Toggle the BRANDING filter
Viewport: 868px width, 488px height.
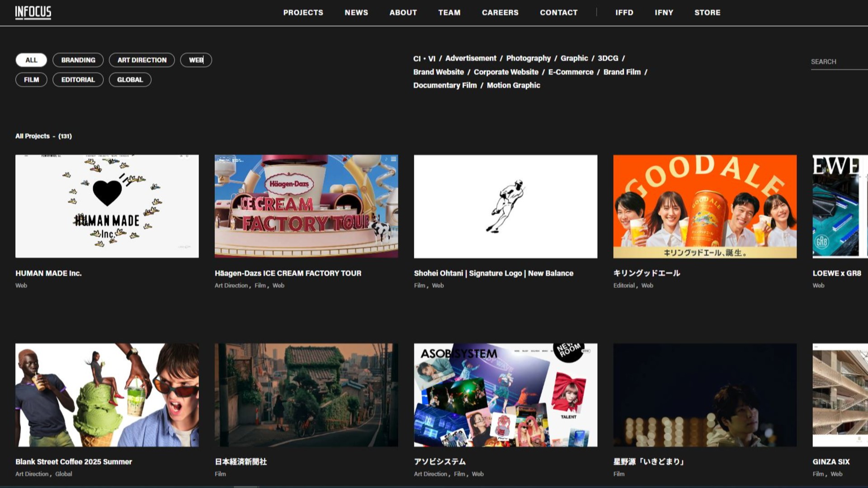[x=78, y=60]
